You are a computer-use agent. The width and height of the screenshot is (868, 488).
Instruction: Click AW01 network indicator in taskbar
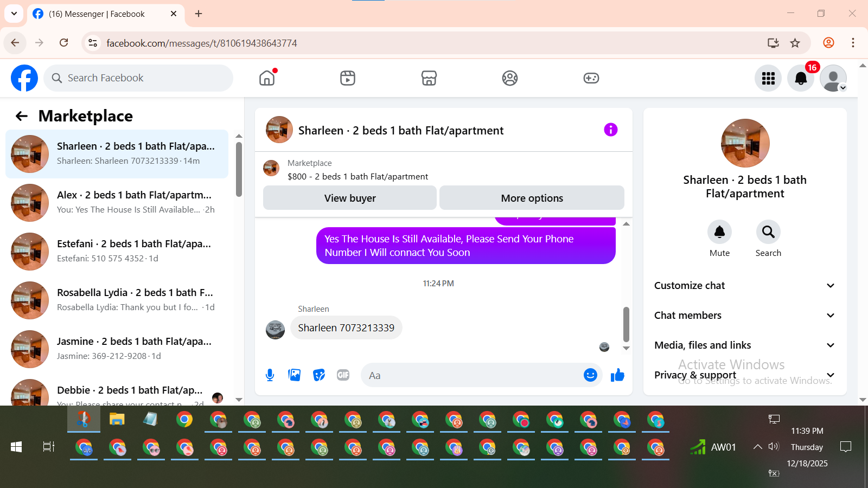[x=713, y=447]
